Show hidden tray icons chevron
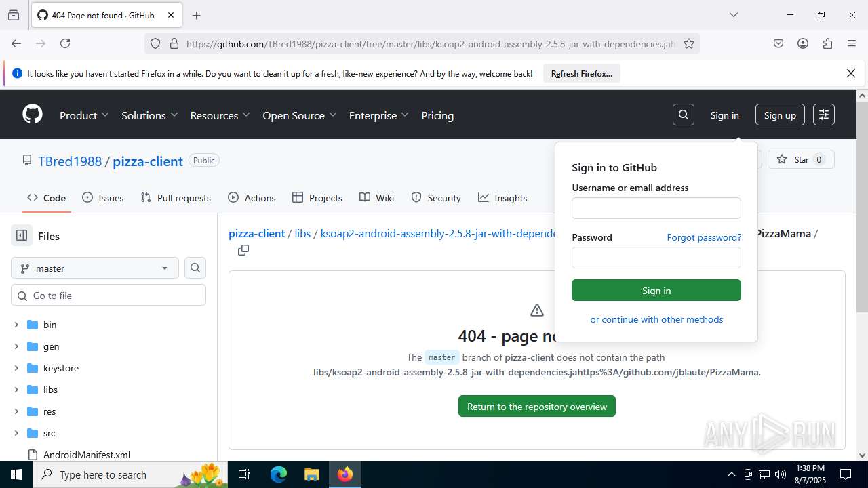This screenshot has height=488, width=868. pyautogui.click(x=731, y=474)
